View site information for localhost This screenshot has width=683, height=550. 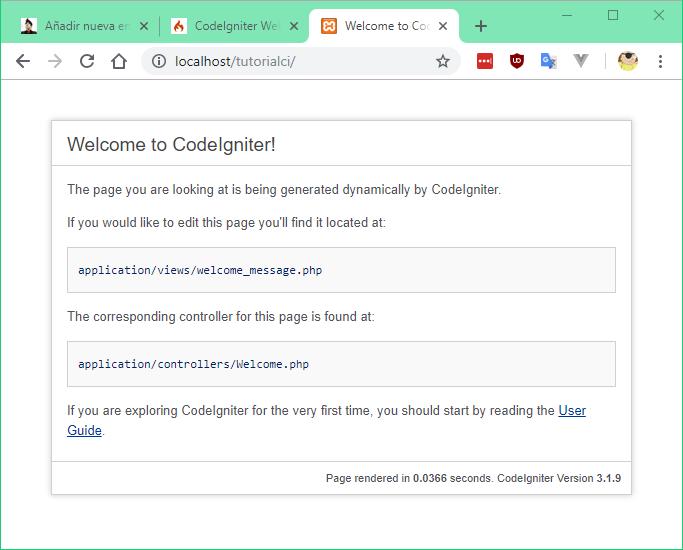point(159,61)
